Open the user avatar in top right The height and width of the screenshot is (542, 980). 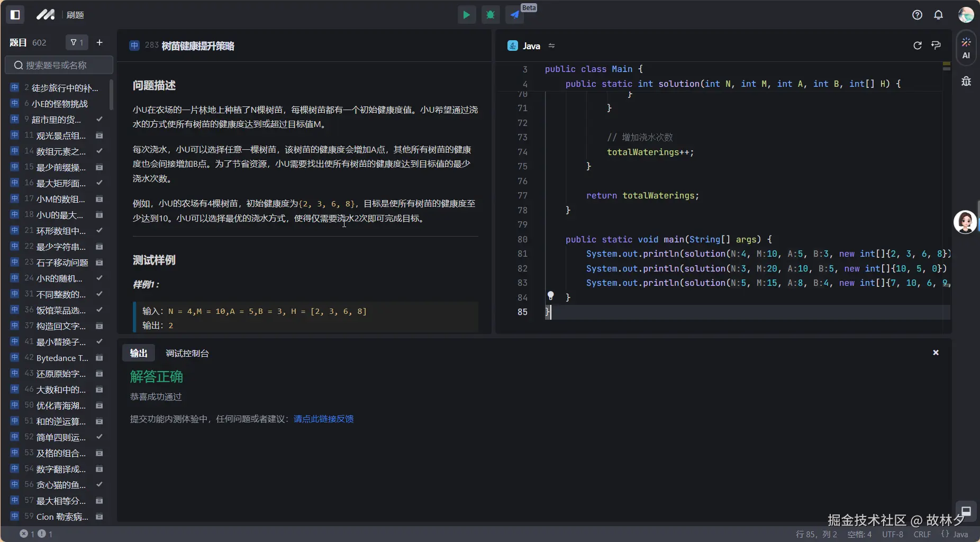pos(966,15)
